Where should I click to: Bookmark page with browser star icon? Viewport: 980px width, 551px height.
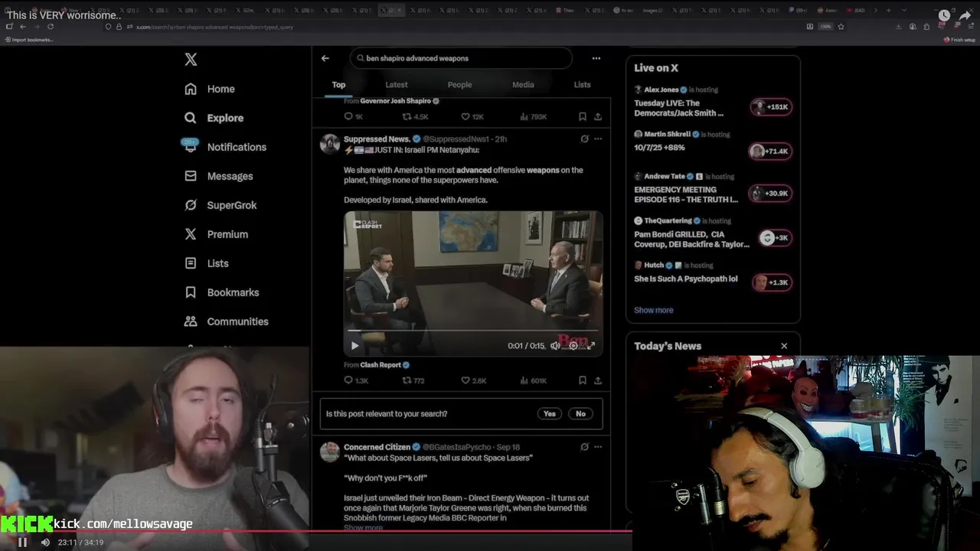[841, 27]
